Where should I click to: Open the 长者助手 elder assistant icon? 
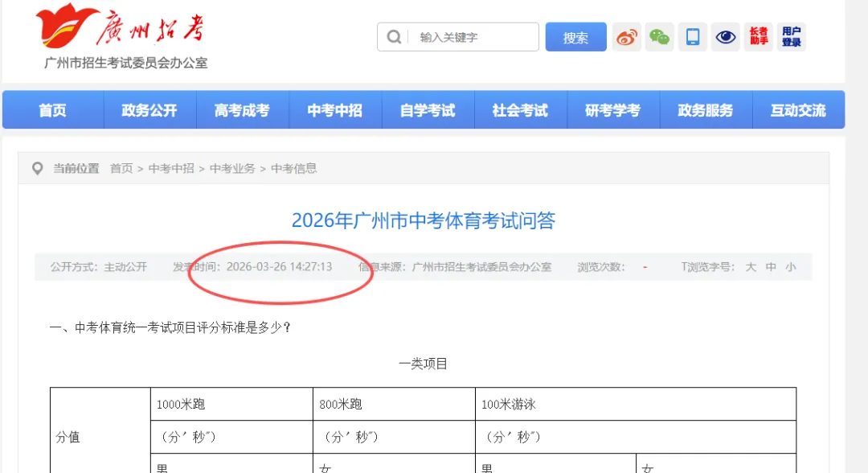click(758, 36)
